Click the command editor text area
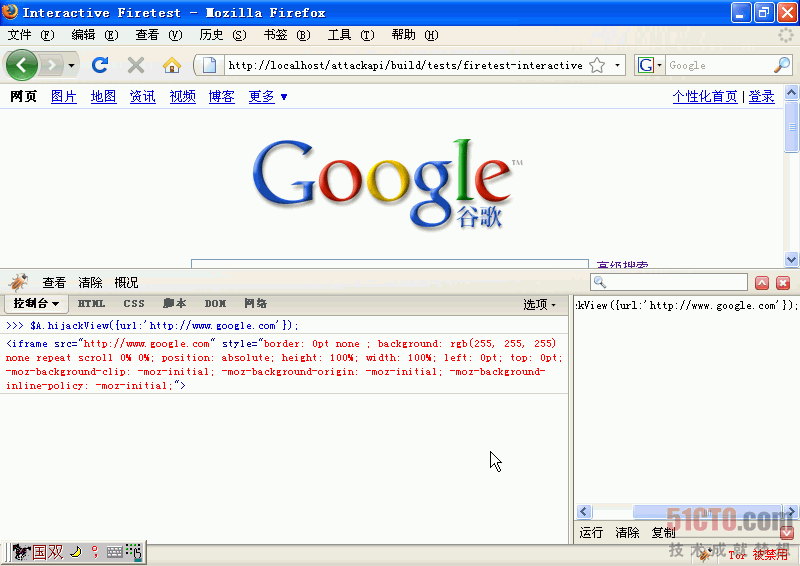The height and width of the screenshot is (566, 800). 686,402
